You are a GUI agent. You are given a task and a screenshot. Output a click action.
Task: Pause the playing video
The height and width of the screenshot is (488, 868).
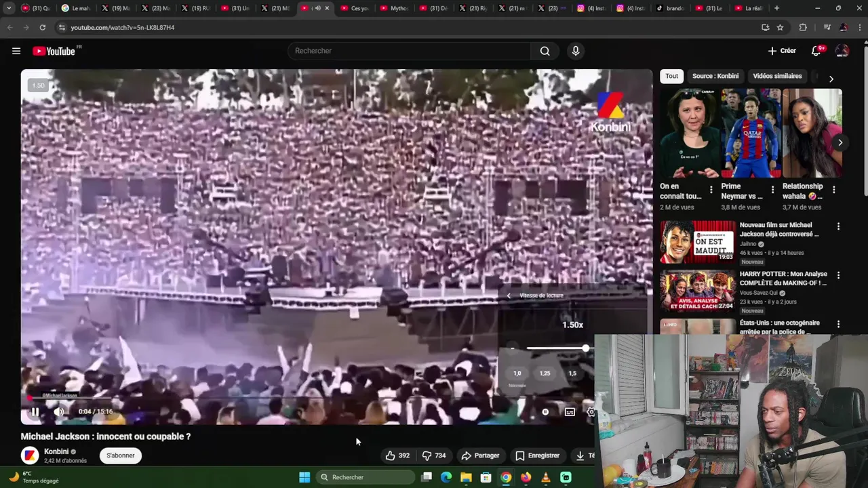35,411
